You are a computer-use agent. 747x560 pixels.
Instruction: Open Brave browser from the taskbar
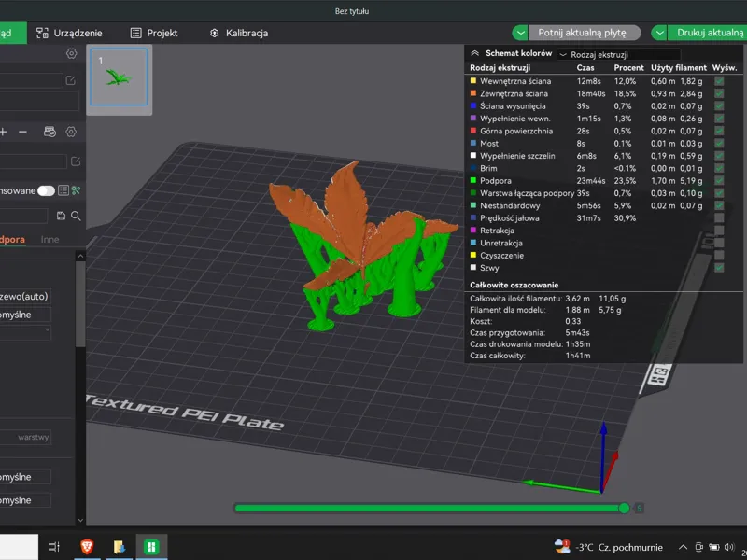click(x=87, y=547)
